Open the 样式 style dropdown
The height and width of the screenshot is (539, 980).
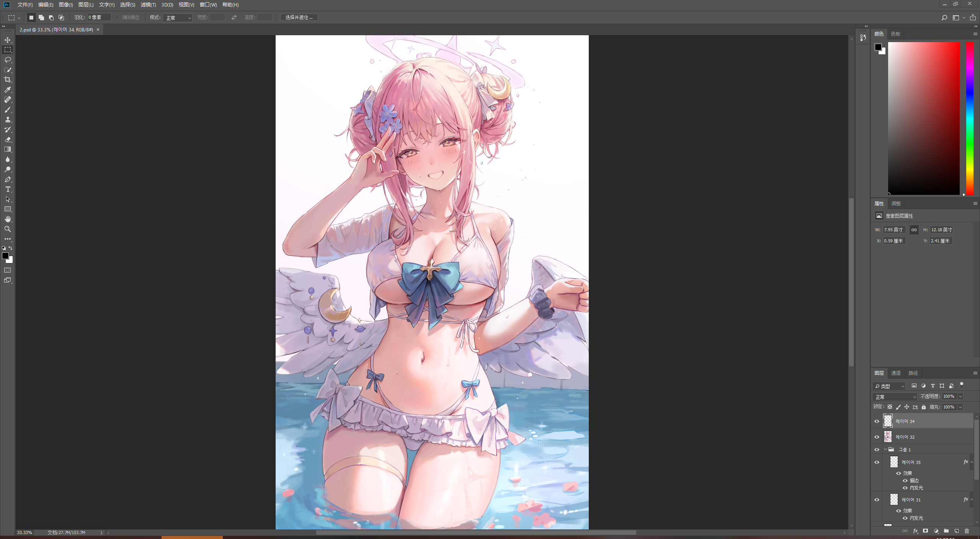pyautogui.click(x=178, y=18)
